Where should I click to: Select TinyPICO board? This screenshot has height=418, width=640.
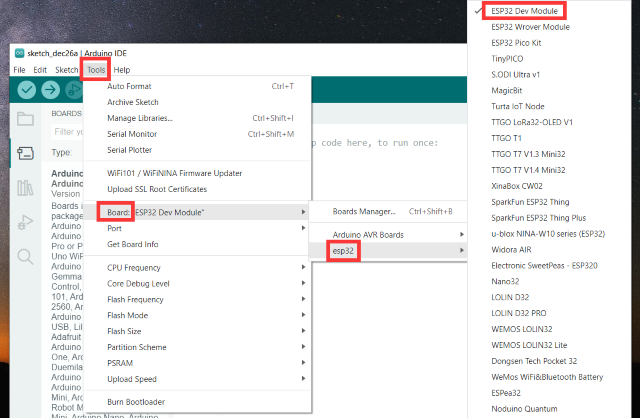[549, 59]
